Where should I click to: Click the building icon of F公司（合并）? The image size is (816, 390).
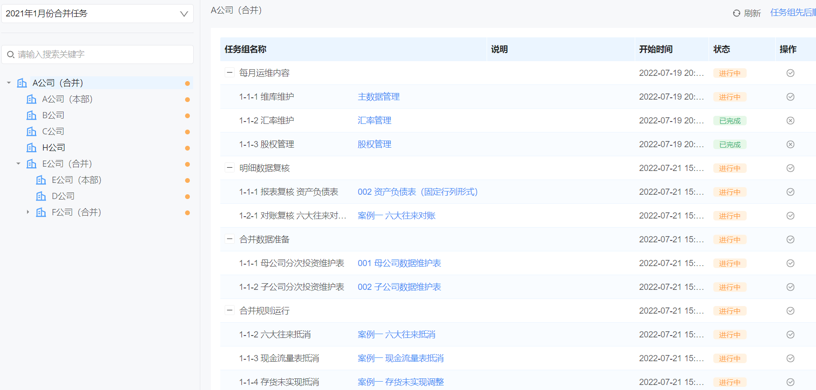[x=41, y=212]
